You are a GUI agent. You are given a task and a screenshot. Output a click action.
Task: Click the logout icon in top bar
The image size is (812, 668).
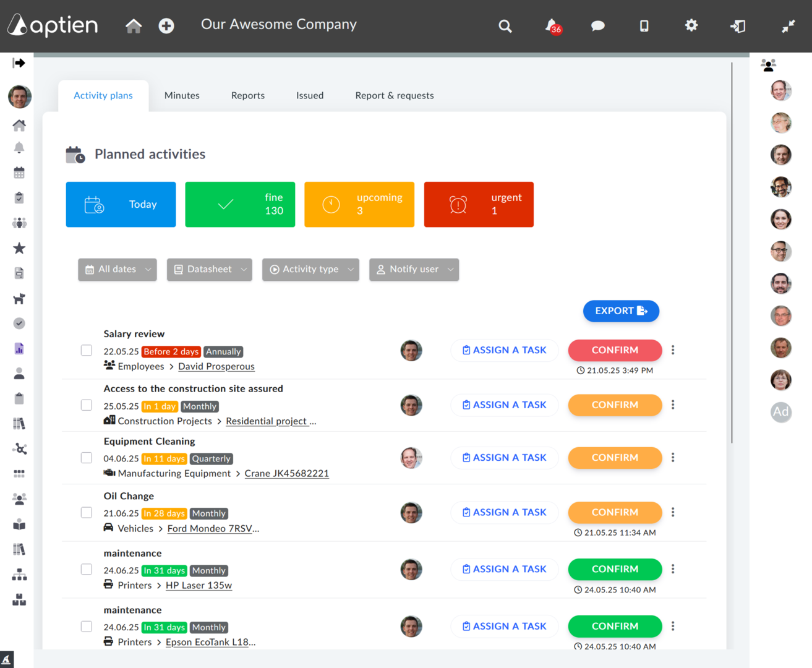[738, 26]
